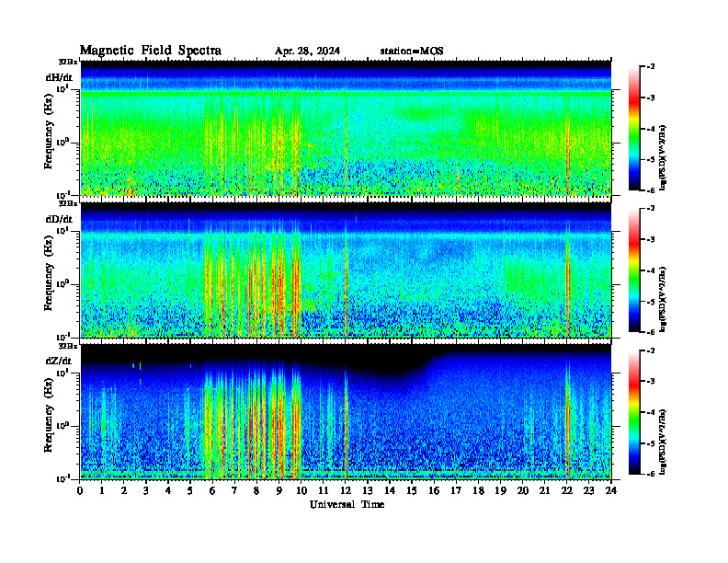728x563 pixels.
Task: Click the color scale bar beside the dH/dt panel
Action: coord(633,129)
